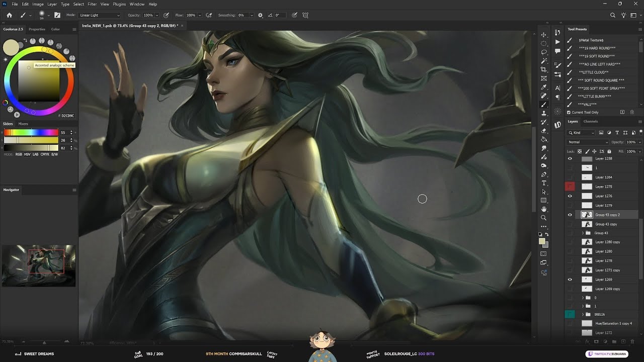Screen dimensions: 644x362
Task: Choose ***19 SOFT ROUND*** tool preset
Action: [x=596, y=56]
